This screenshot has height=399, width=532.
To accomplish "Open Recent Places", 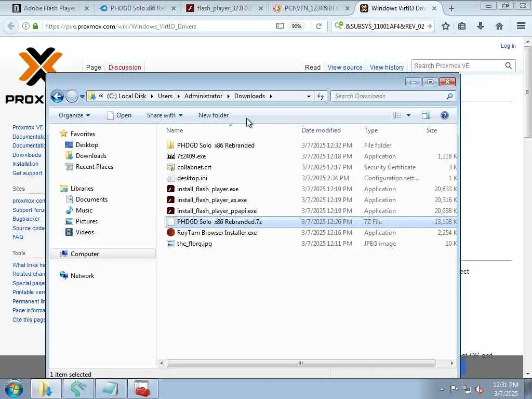I will [95, 167].
